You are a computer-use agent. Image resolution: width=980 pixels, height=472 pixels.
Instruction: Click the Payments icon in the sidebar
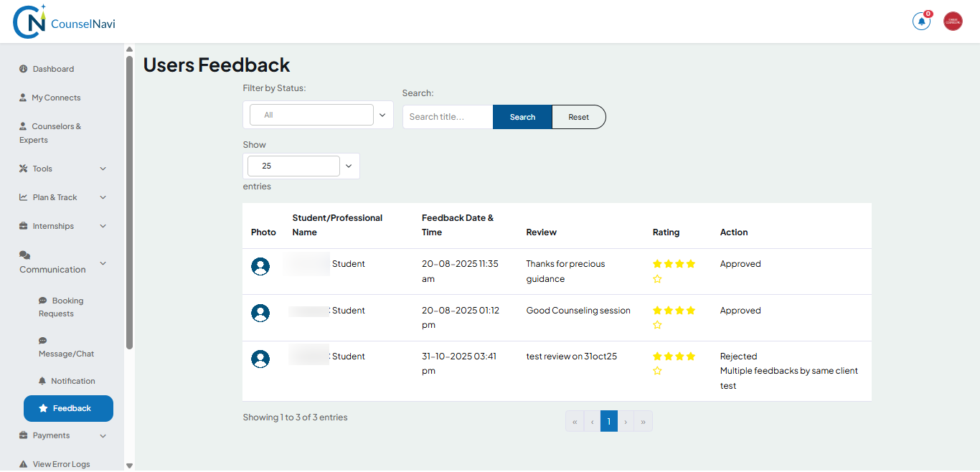click(24, 435)
